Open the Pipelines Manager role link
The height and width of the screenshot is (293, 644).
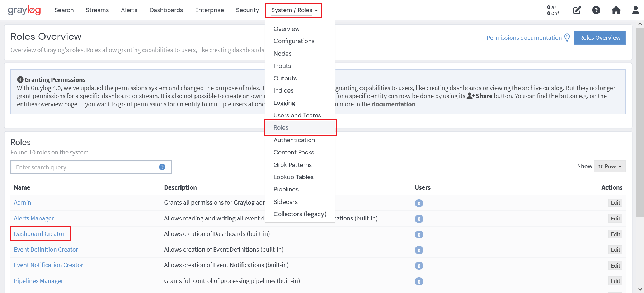pyautogui.click(x=38, y=281)
